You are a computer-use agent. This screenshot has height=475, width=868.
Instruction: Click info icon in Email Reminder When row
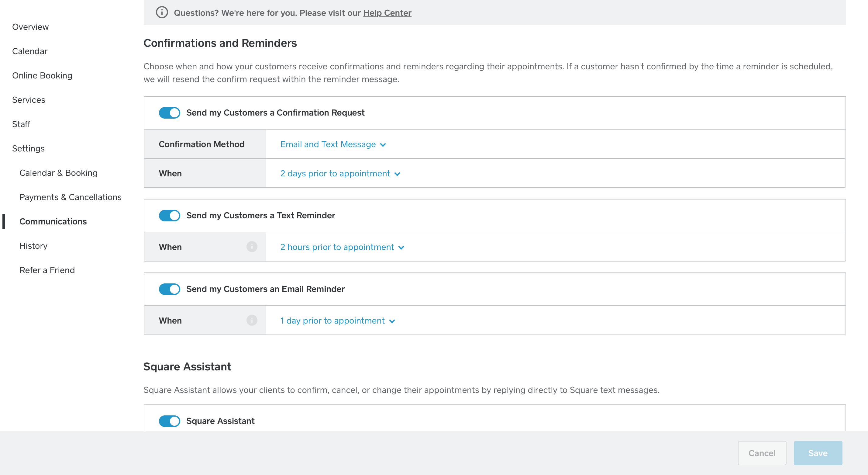click(x=252, y=320)
